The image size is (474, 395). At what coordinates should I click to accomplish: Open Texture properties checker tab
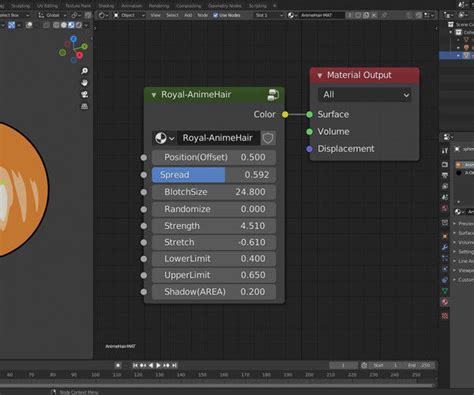(445, 315)
